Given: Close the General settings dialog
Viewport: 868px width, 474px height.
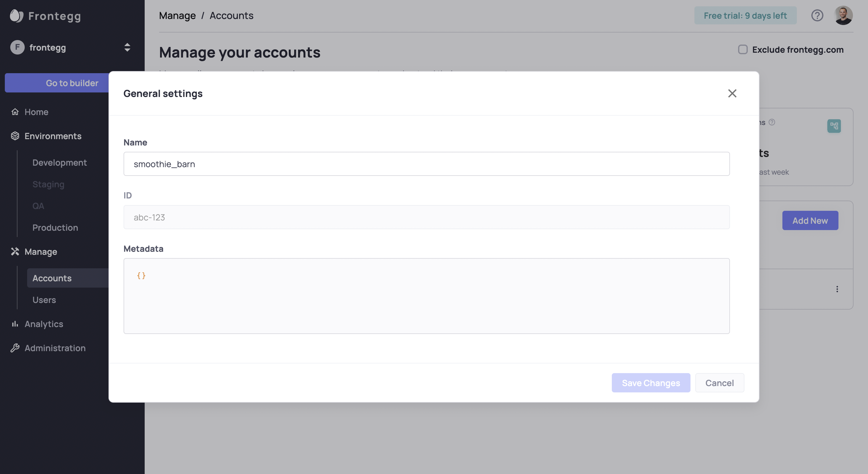Looking at the screenshot, I should point(732,93).
